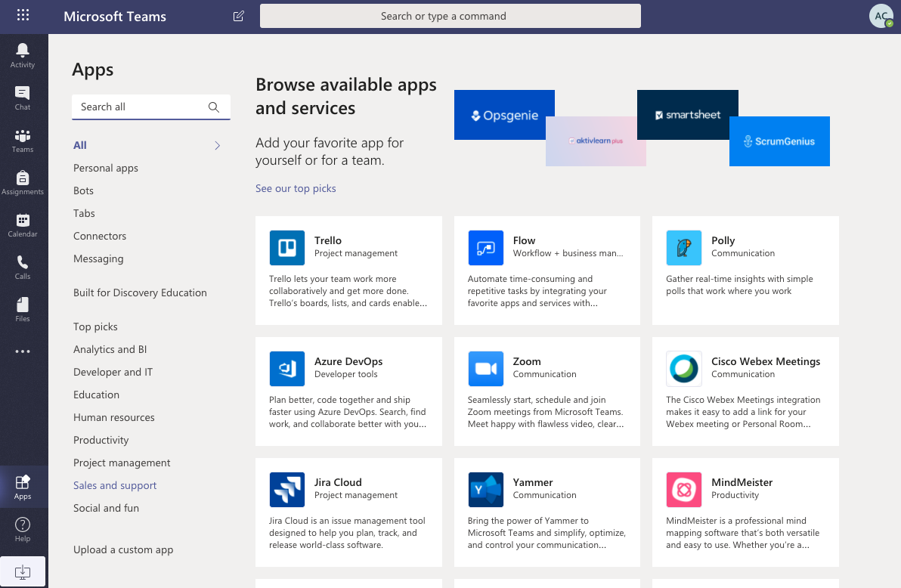Open Calls in the left rail
The width and height of the screenshot is (901, 588).
(23, 268)
